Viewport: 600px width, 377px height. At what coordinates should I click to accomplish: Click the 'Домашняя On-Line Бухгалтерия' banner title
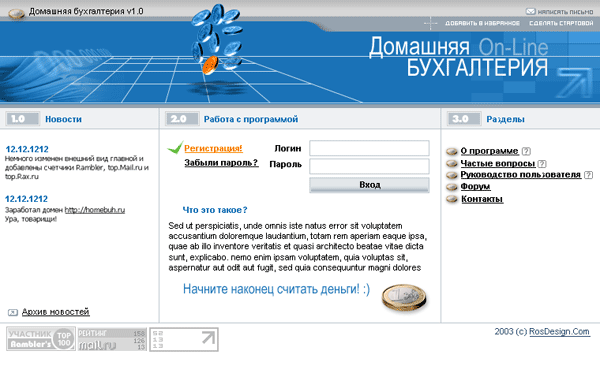(458, 57)
